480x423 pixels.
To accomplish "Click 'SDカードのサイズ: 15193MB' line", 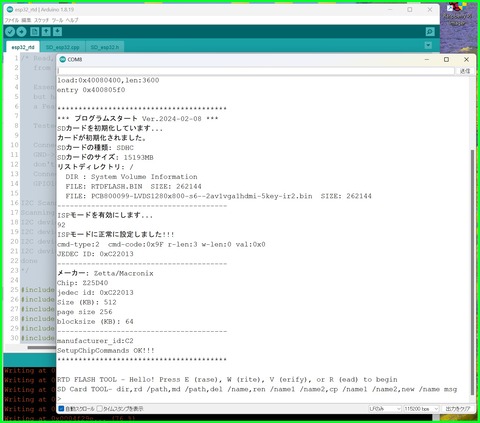I will tap(105, 157).
